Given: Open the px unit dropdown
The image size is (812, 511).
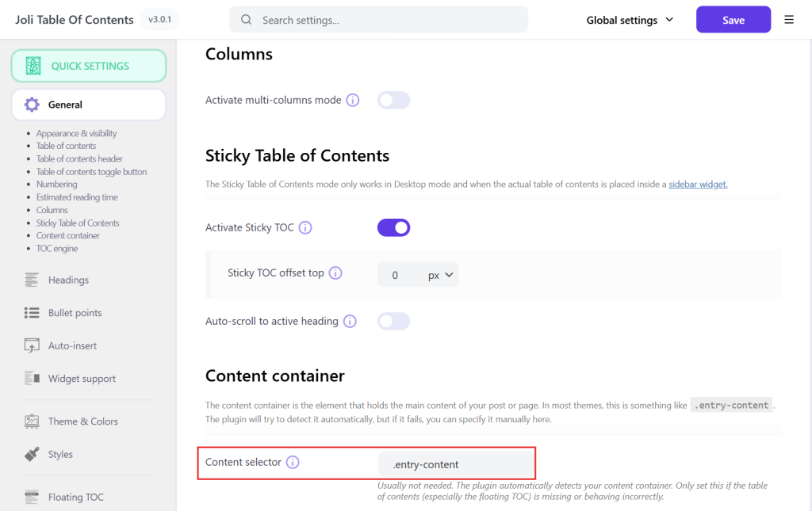Looking at the screenshot, I should coord(441,276).
